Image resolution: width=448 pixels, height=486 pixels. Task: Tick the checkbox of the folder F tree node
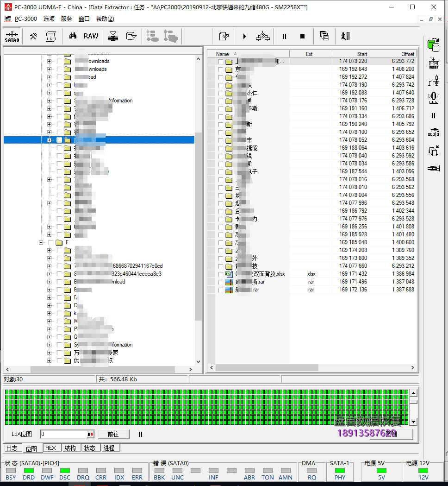51,242
